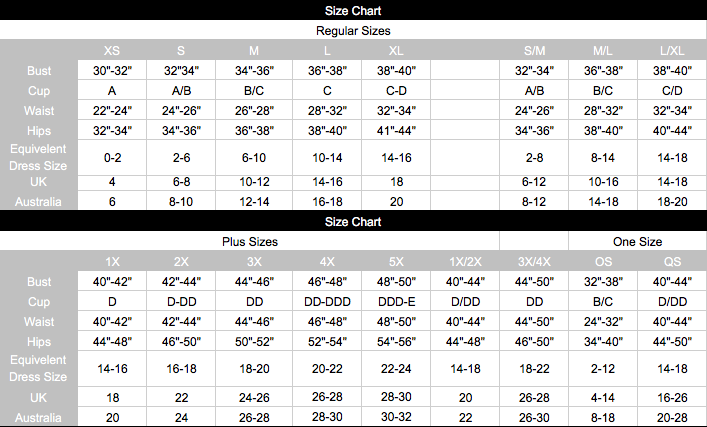Viewport: 707px width, 427px height.
Task: Click the top Size Chart title bar
Action: [353, 10]
